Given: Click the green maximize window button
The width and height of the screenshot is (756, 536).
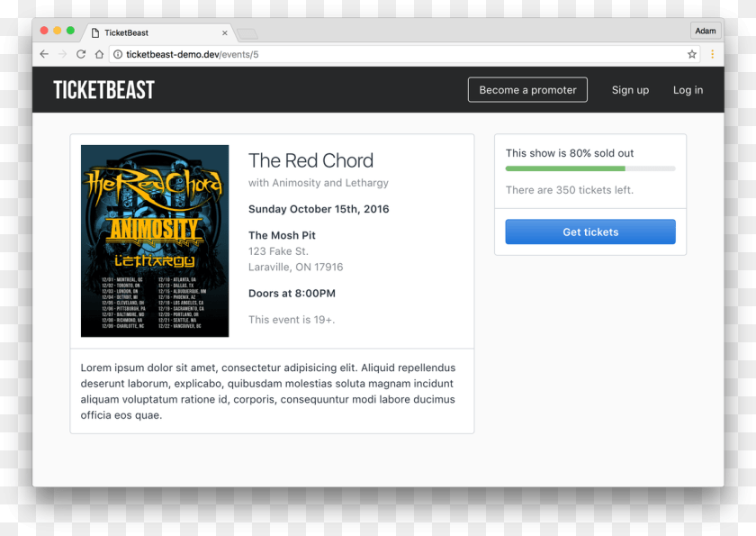Looking at the screenshot, I should 70,31.
